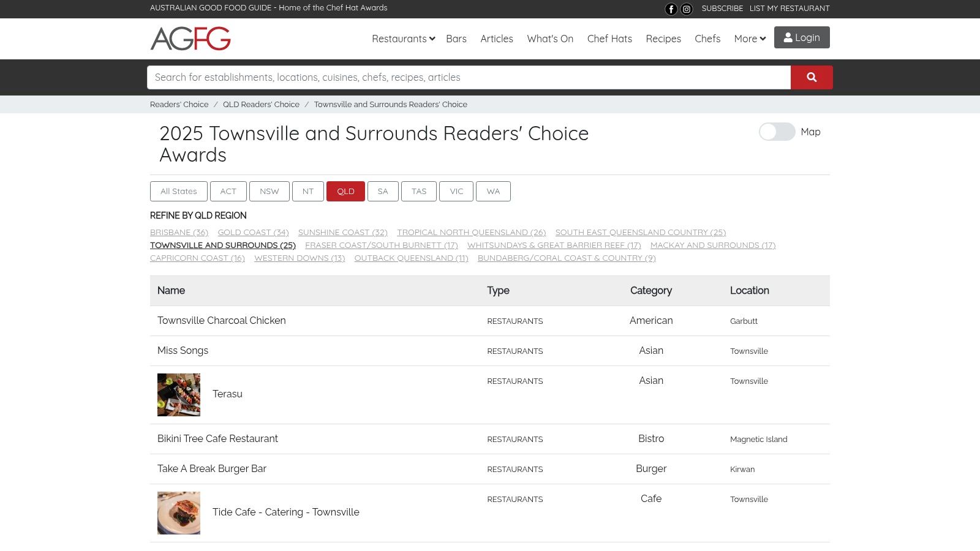Click the Login button
980x551 pixels.
[801, 37]
